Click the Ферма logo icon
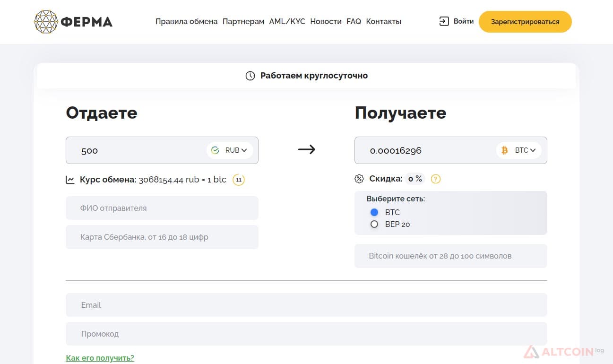 pyautogui.click(x=46, y=22)
